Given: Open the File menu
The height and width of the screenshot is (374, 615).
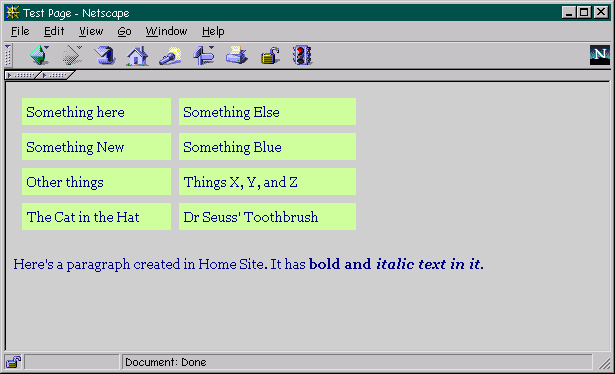Looking at the screenshot, I should (20, 31).
